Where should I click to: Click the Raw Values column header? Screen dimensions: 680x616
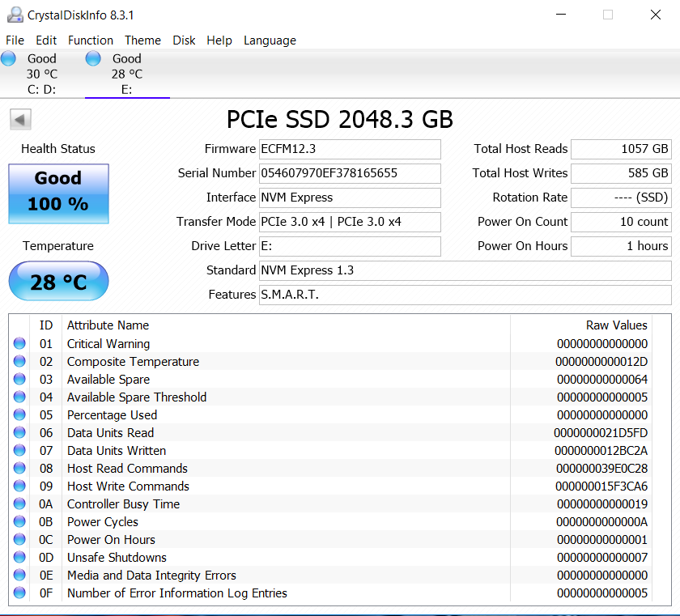616,325
